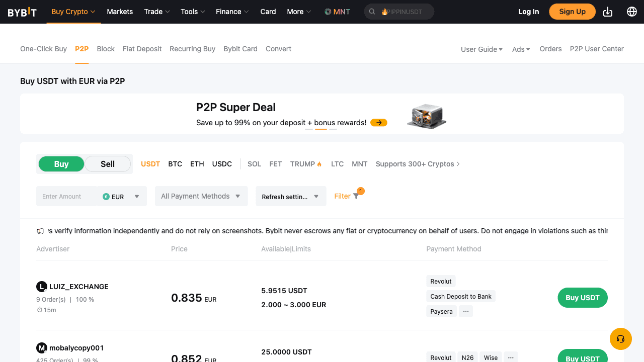
Task: Click the Filter funnel icon
Action: [x=356, y=196]
